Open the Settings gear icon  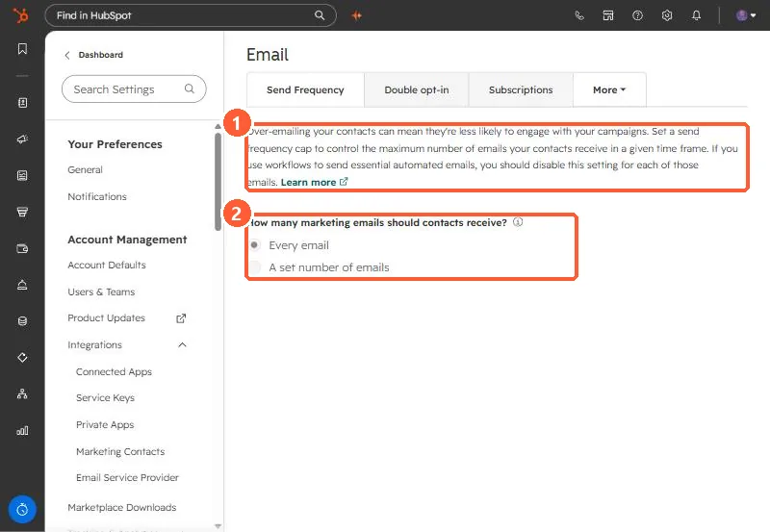point(667,15)
